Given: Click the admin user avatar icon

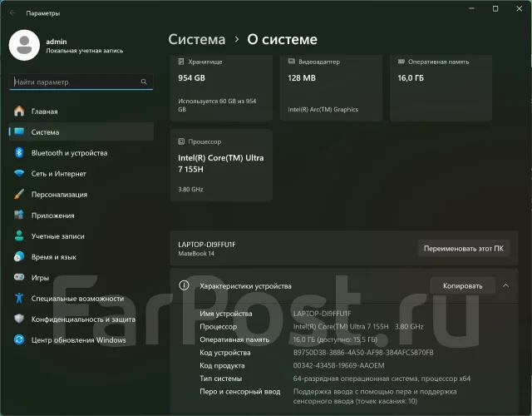Looking at the screenshot, I should (x=24, y=45).
